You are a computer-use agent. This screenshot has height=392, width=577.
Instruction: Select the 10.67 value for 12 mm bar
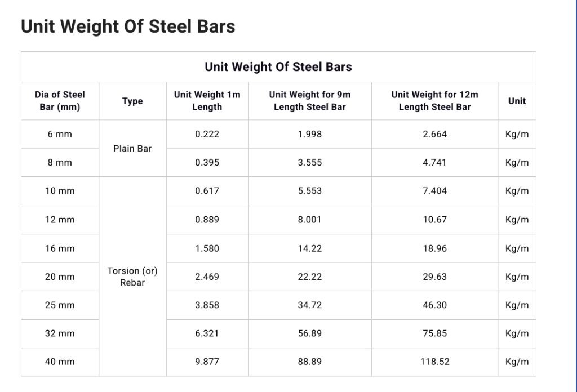click(435, 220)
